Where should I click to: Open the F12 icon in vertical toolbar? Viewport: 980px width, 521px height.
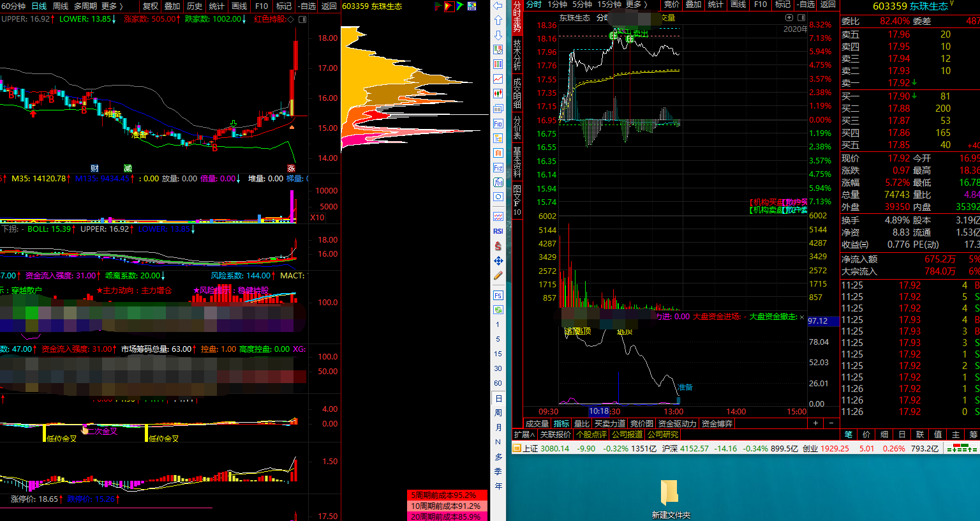(x=498, y=167)
